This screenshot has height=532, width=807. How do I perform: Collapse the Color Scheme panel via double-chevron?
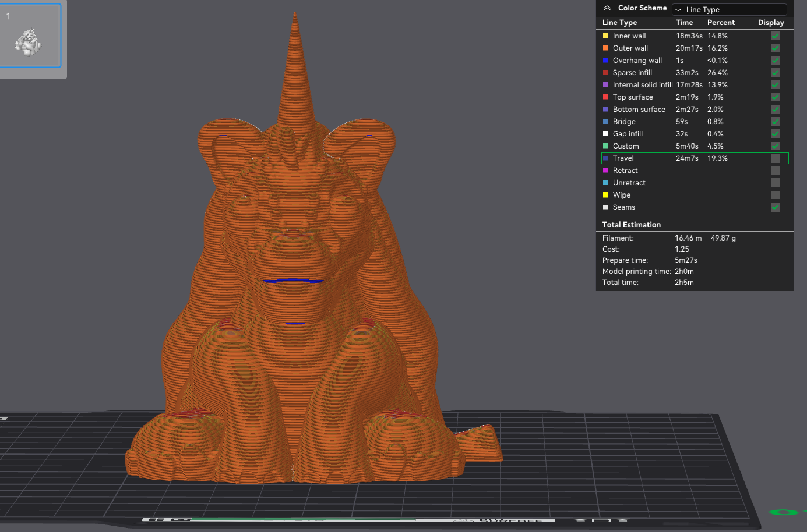606,8
